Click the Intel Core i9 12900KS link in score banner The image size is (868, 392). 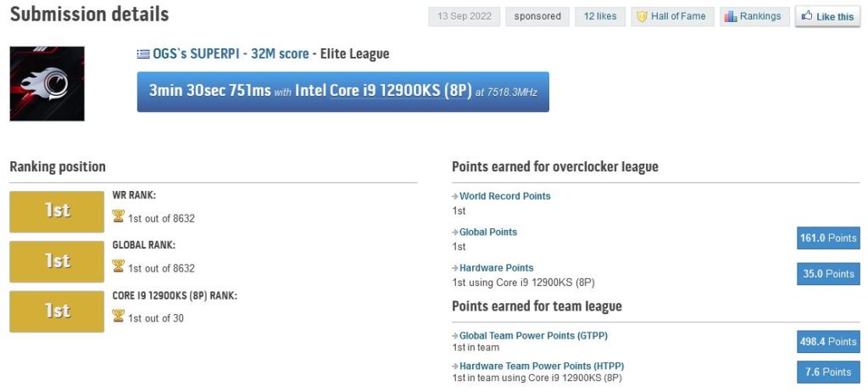(x=383, y=91)
